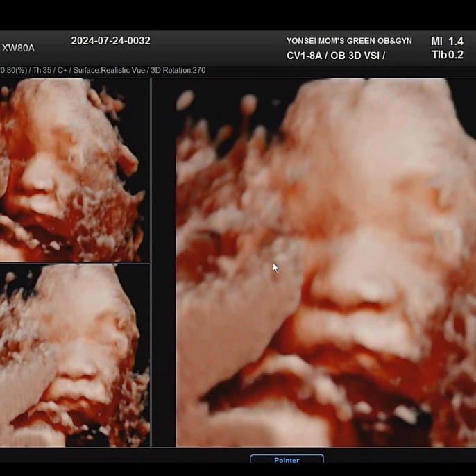Click the TIb 0.2 indicator
Image resolution: width=476 pixels, height=476 pixels.
coord(447,55)
